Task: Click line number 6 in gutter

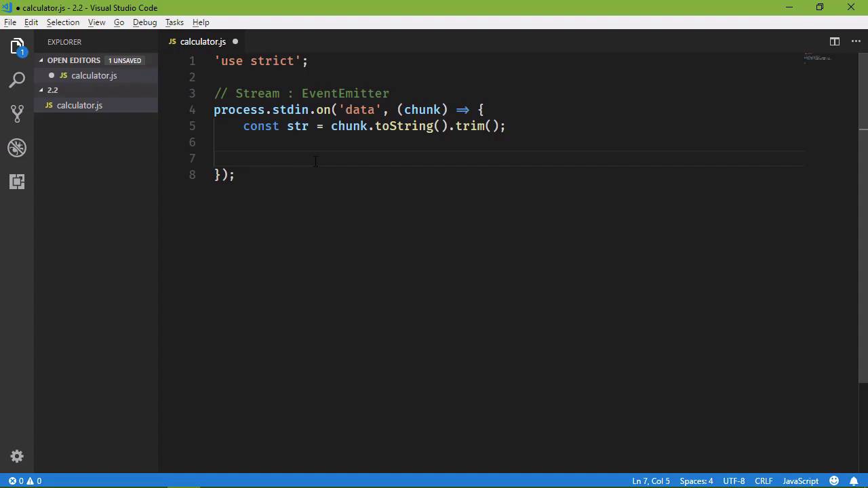Action: click(192, 142)
